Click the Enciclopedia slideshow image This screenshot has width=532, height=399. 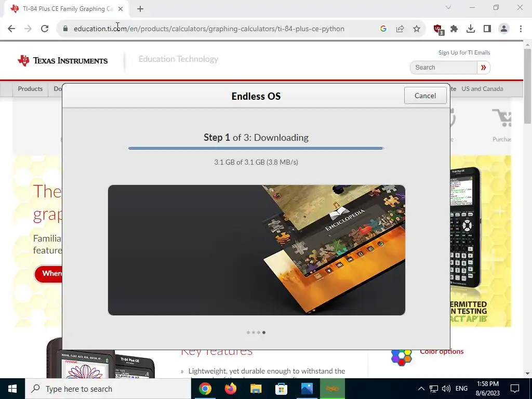[x=257, y=250]
